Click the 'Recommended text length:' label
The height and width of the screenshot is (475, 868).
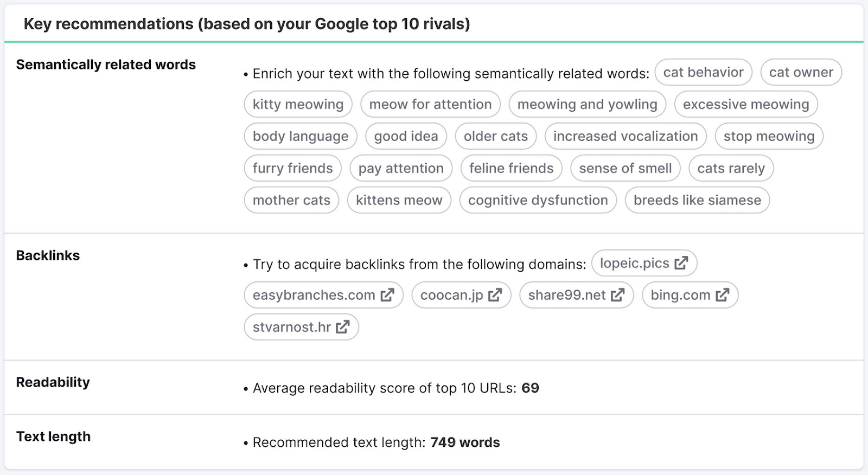coord(339,442)
